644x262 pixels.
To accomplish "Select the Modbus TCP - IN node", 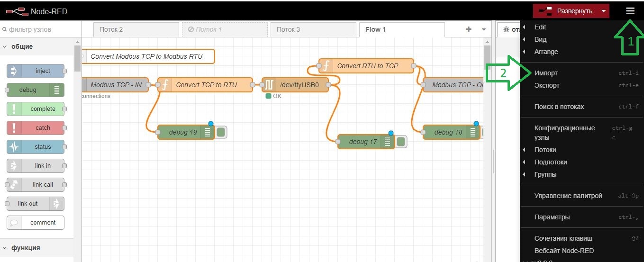I will coord(115,85).
